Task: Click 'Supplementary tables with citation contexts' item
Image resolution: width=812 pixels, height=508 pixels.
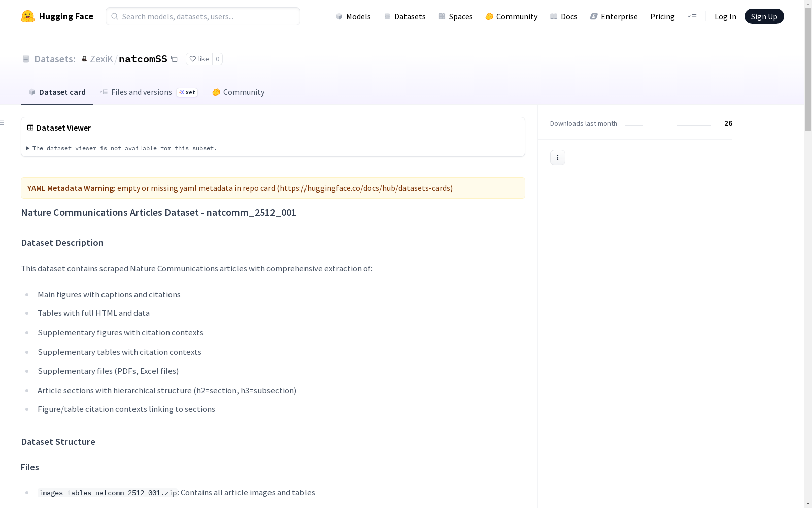Action: click(x=119, y=352)
